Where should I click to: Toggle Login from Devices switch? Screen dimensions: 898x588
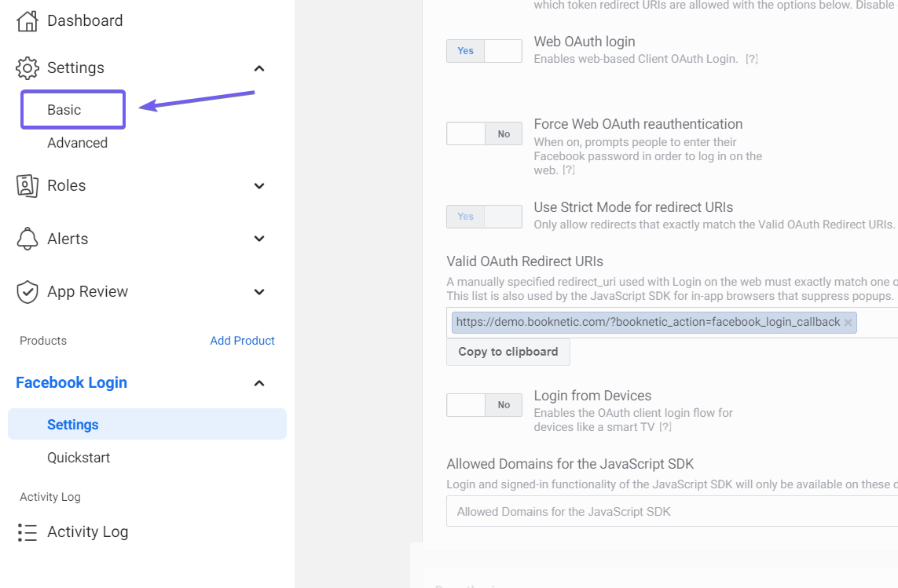tap(484, 405)
